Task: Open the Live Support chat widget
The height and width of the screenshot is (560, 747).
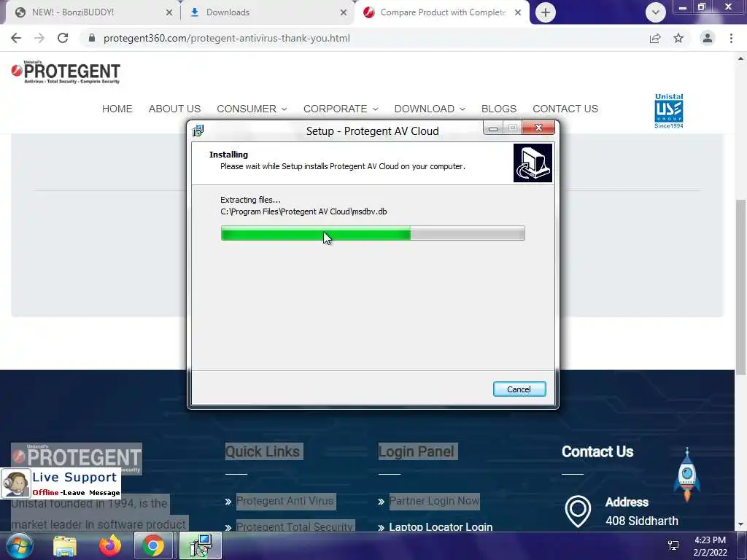Action: pyautogui.click(x=61, y=483)
